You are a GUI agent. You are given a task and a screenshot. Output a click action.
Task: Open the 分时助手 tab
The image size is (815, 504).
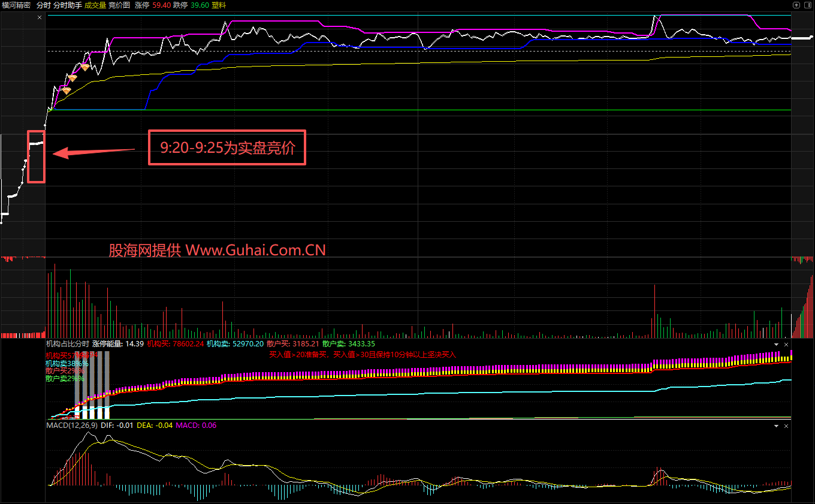click(x=67, y=5)
